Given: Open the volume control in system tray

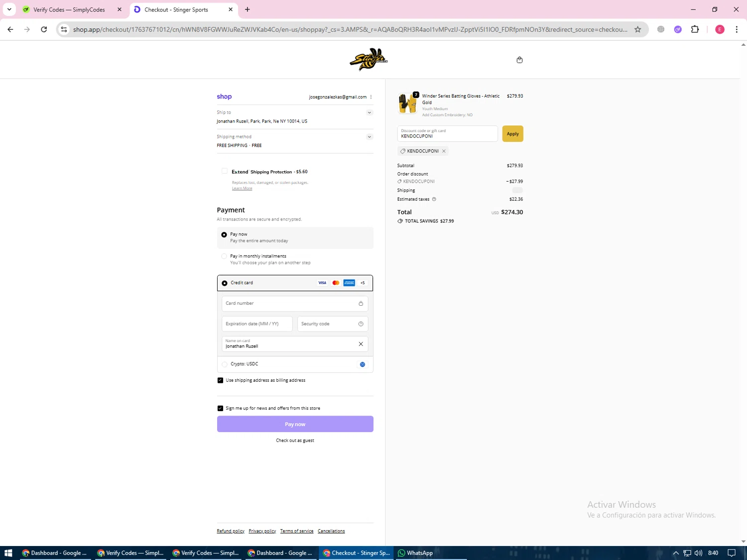Looking at the screenshot, I should [x=698, y=553].
